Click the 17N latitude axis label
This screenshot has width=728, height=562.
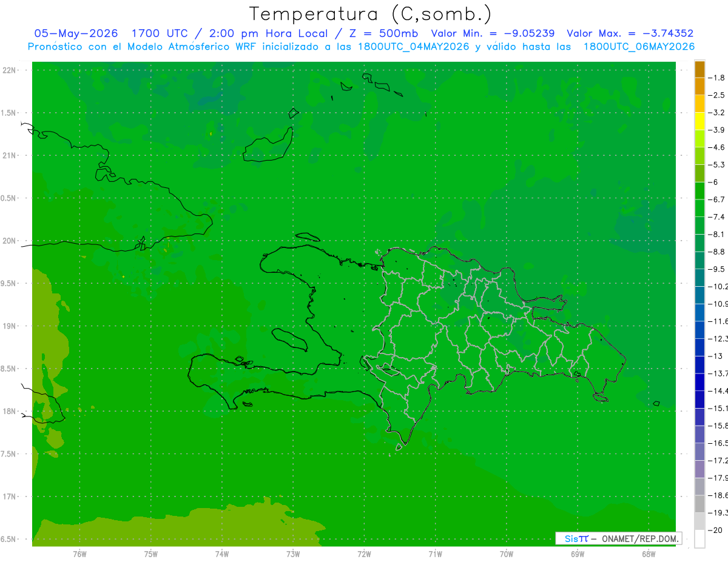click(x=10, y=497)
